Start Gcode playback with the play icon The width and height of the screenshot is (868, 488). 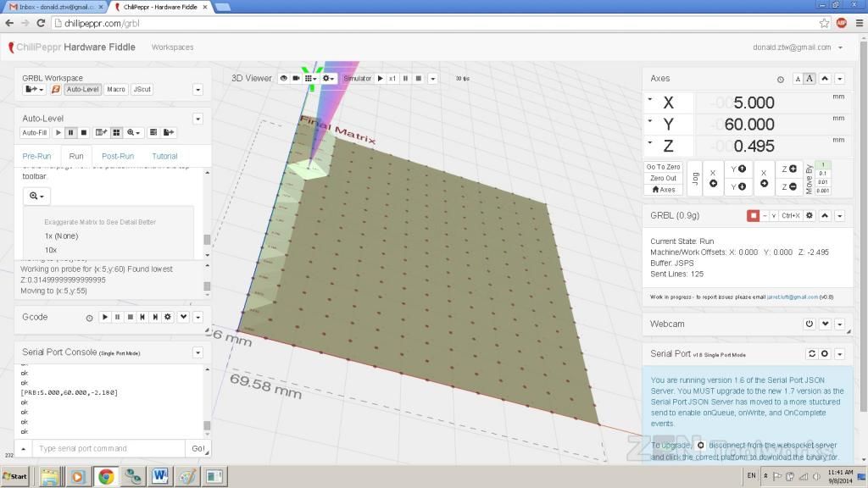click(x=104, y=317)
